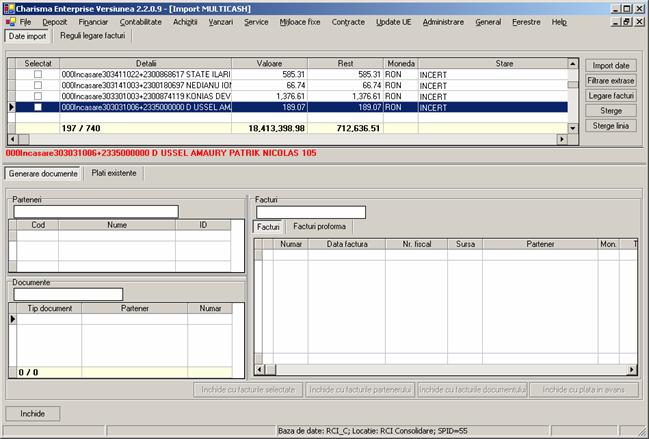649x439 pixels.
Task: Tick the Selectat checkbox for STATE ILARI row
Action: [x=38, y=75]
